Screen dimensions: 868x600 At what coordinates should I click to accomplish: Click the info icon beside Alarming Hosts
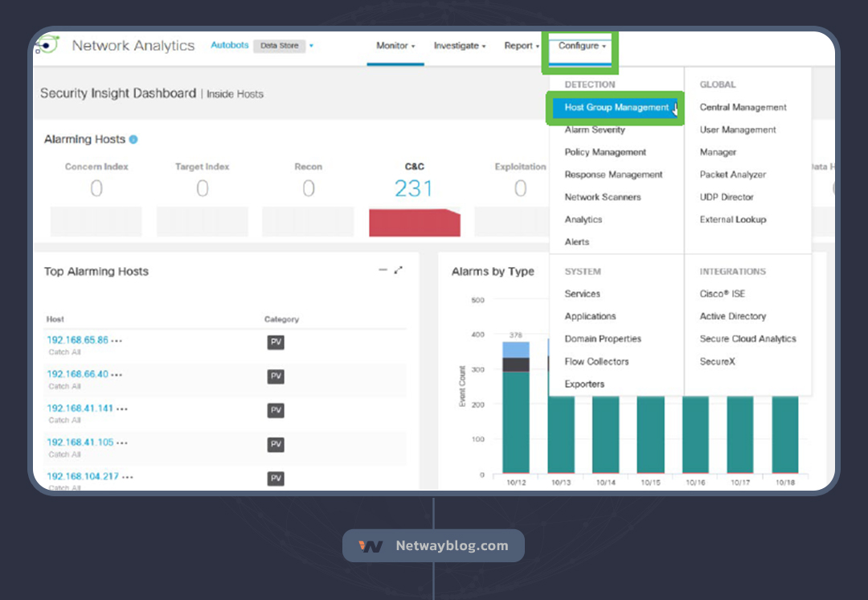pos(133,139)
